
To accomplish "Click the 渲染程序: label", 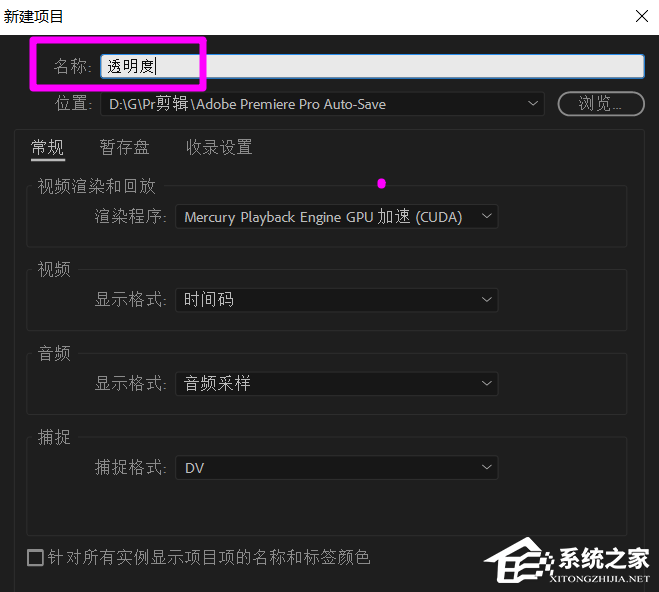I will 130,217.
